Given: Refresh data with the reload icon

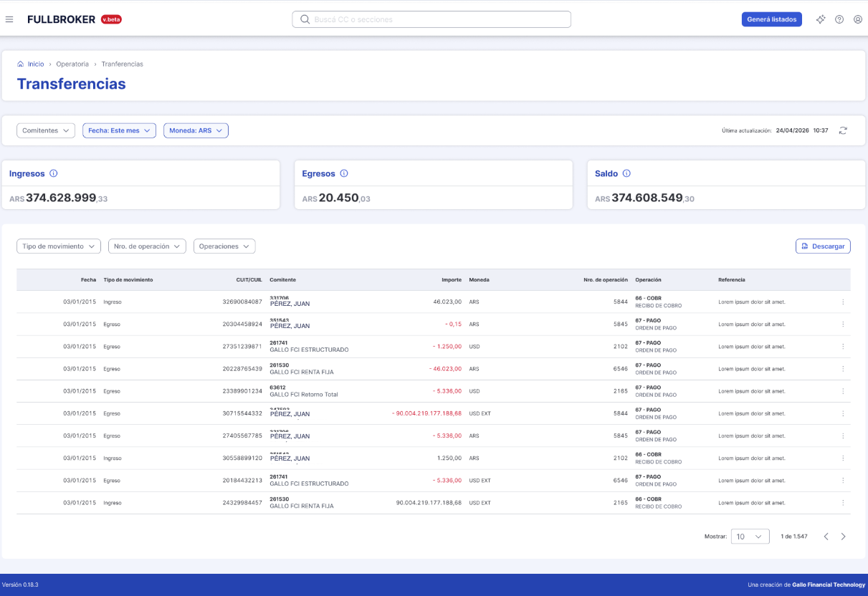Looking at the screenshot, I should [844, 130].
